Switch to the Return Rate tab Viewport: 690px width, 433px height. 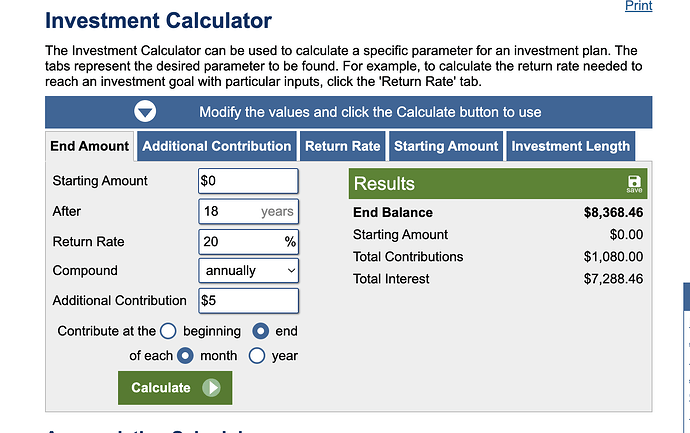[x=342, y=146]
